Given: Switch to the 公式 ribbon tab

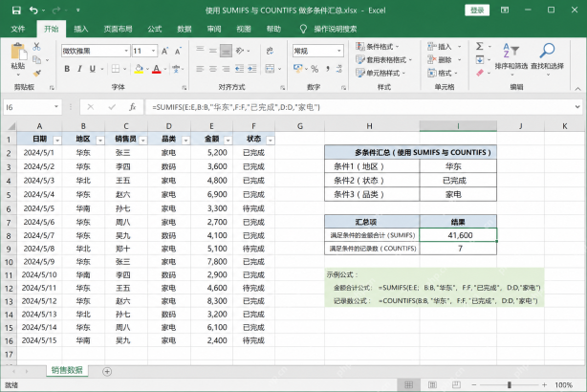Looking at the screenshot, I should coord(154,29).
